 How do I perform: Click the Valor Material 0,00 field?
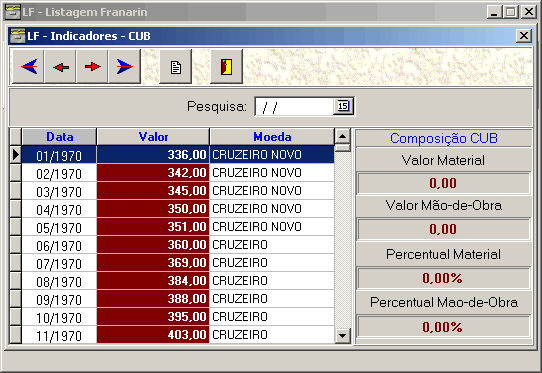click(443, 183)
